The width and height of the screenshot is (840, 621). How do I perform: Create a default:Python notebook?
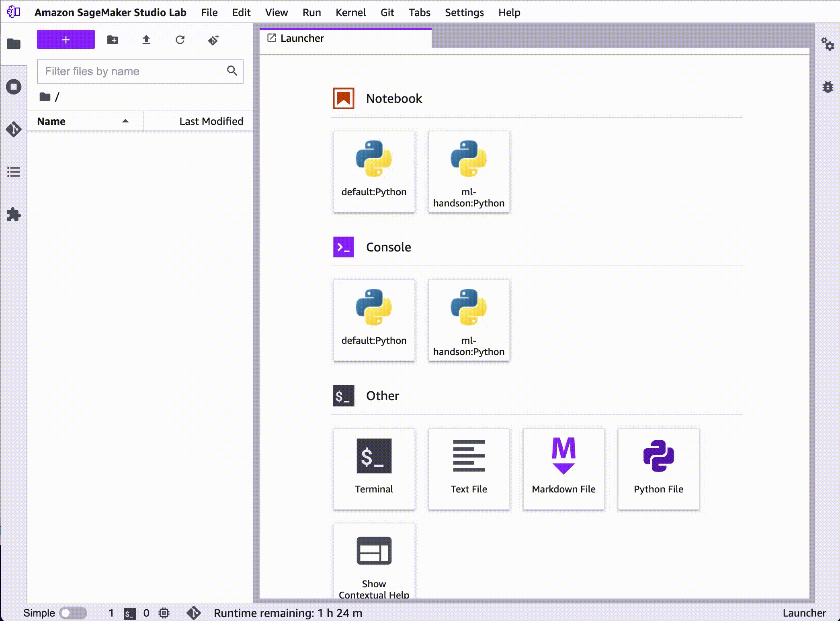click(374, 172)
